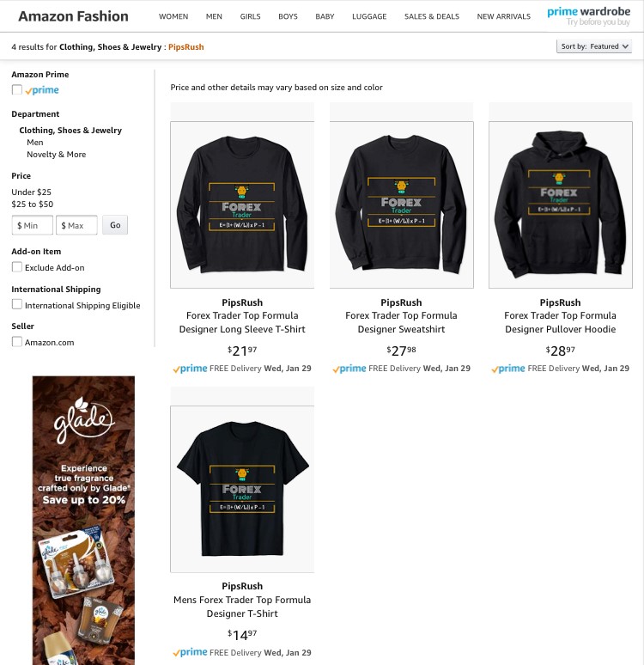Tick International Shipping Eligible checkbox

pos(17,304)
